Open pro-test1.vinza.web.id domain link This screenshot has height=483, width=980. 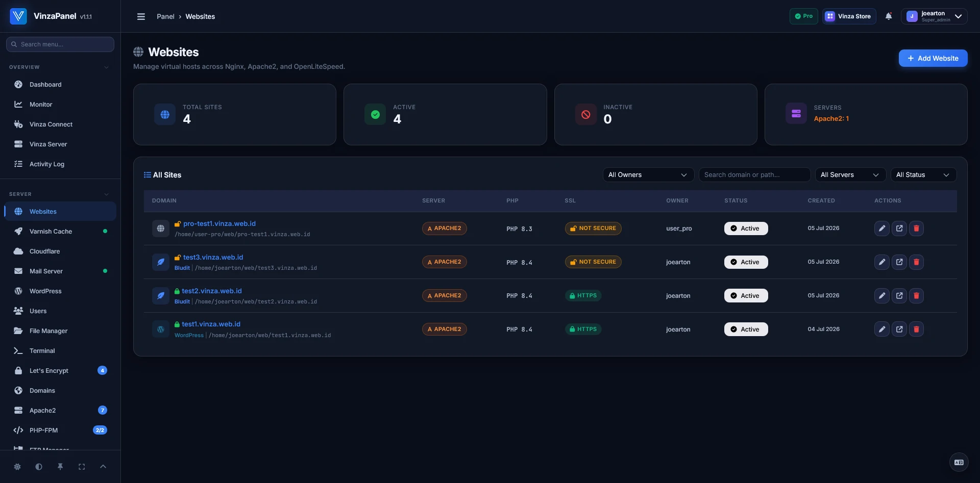pos(219,224)
